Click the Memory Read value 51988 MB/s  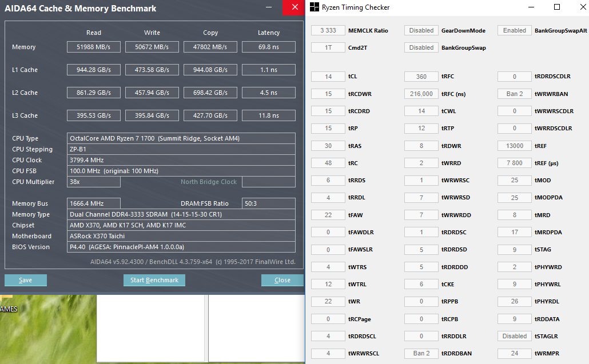pyautogui.click(x=94, y=47)
